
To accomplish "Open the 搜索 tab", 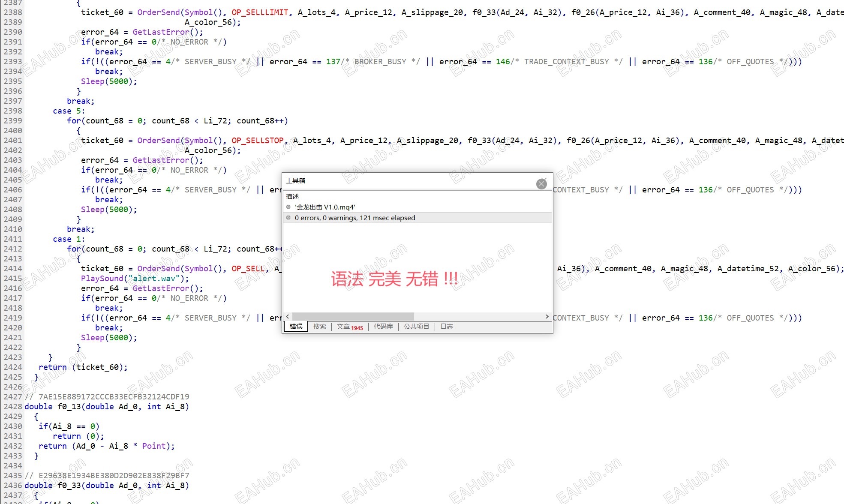I will click(x=319, y=327).
